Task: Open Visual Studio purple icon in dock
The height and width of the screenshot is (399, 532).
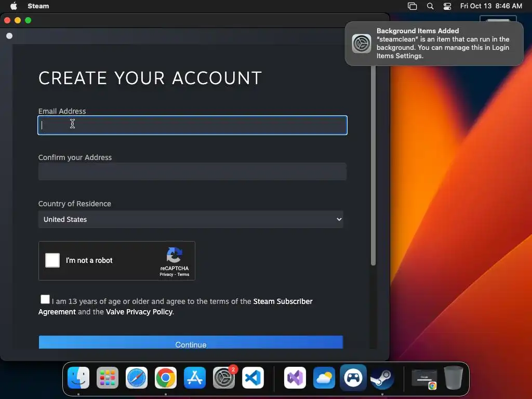Action: (295, 378)
